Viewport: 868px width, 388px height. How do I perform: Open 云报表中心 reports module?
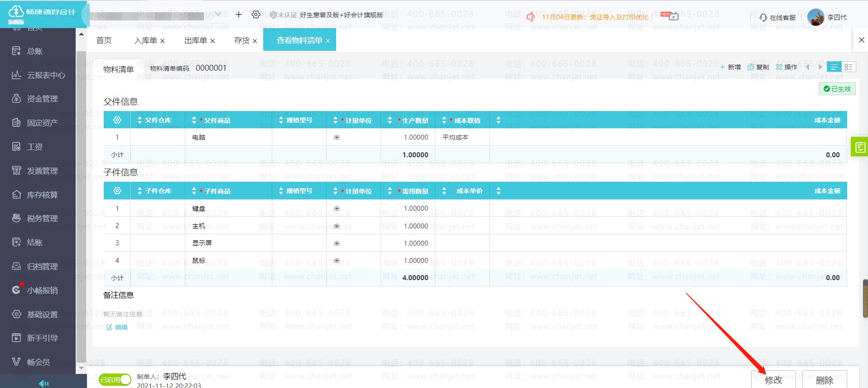45,75
